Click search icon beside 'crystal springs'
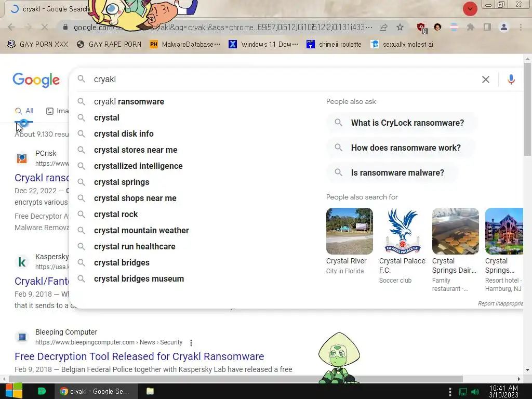This screenshot has width=532, height=399. (81, 182)
